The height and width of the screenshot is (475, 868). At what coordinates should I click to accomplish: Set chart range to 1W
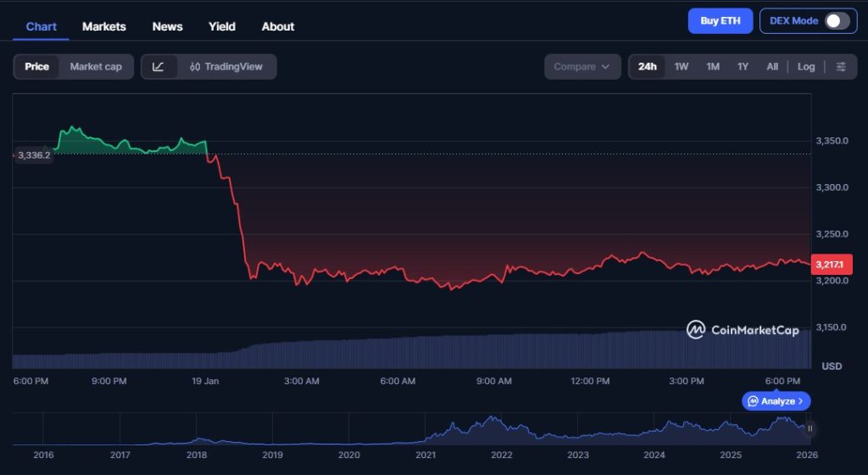point(681,66)
